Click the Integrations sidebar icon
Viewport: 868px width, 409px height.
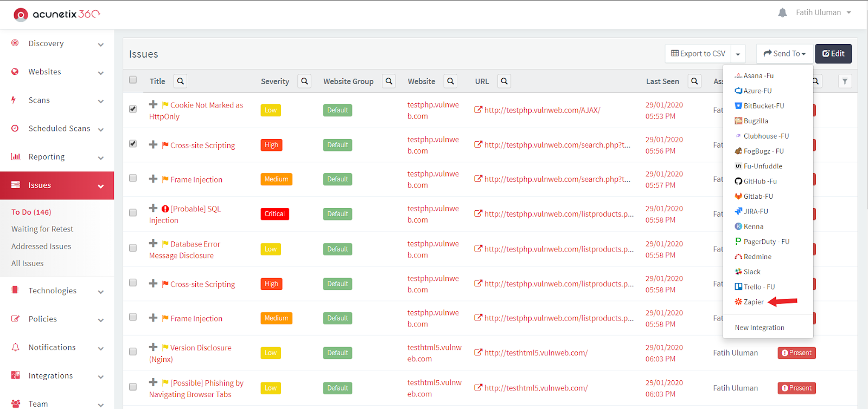coord(15,375)
